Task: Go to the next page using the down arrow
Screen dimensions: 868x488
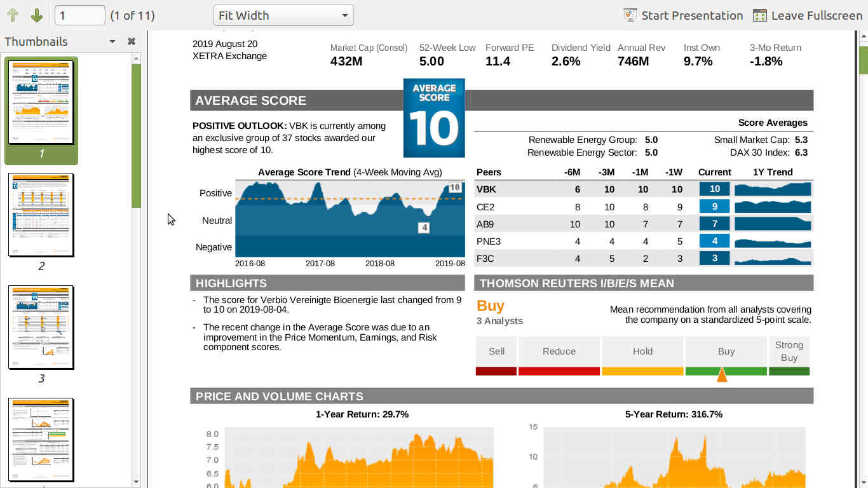Action: pyautogui.click(x=36, y=15)
